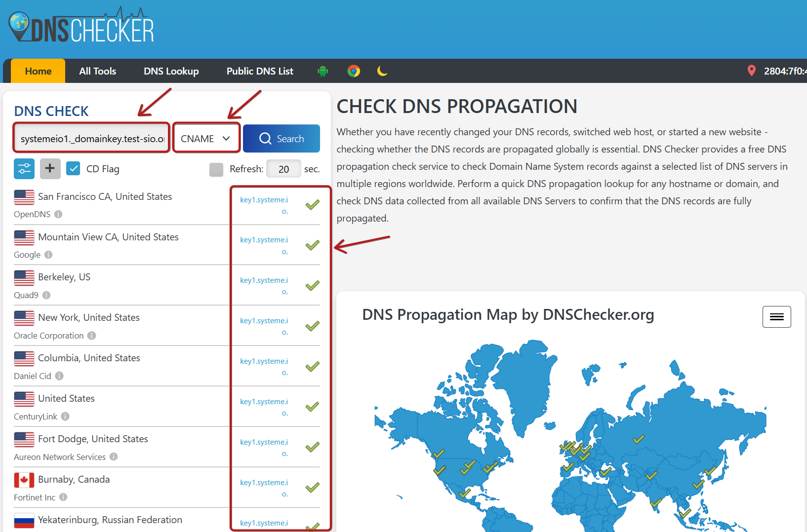Open Berkeley key1.systeme.io result link

click(264, 286)
